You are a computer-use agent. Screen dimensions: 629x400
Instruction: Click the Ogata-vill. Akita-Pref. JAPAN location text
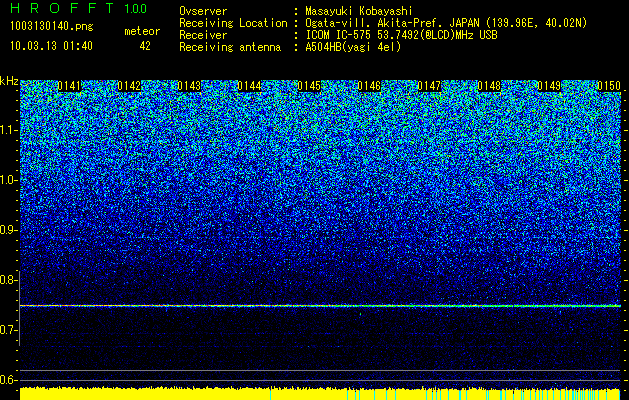pos(446,23)
